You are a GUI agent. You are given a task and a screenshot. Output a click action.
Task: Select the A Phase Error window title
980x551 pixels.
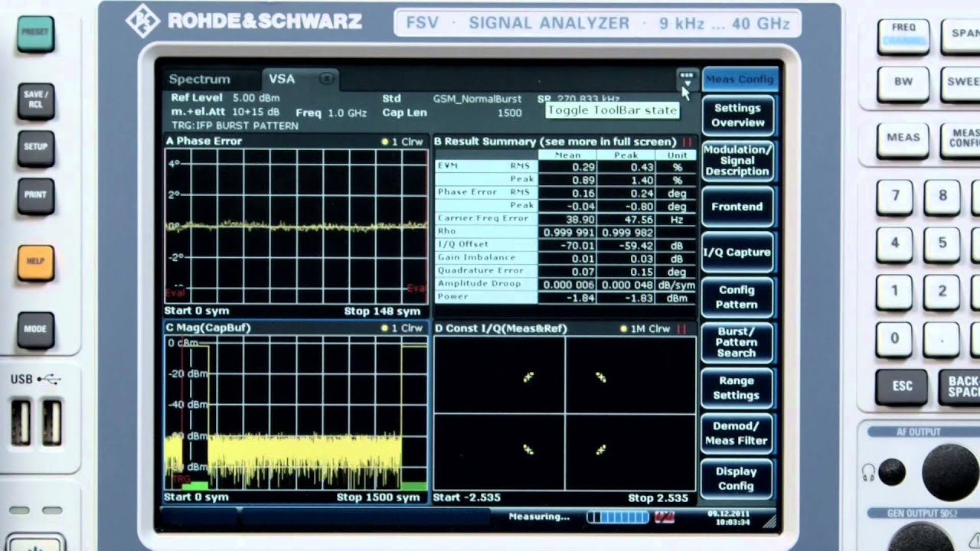click(x=204, y=141)
